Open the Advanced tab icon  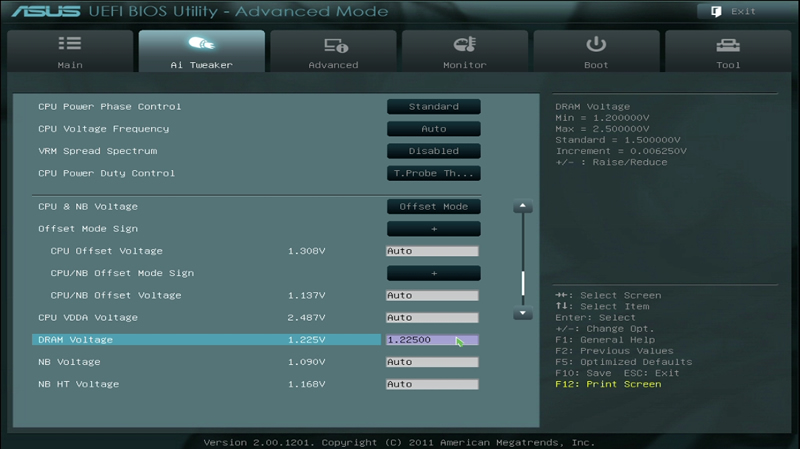tap(336, 46)
